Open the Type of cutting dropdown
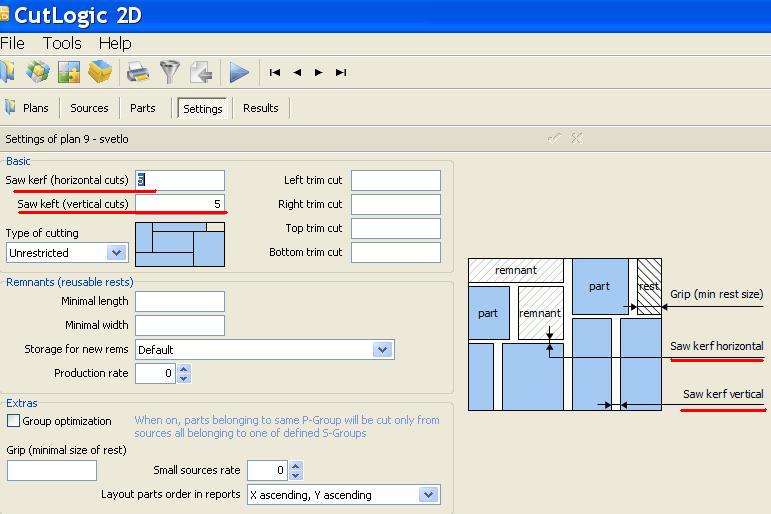The image size is (771, 514). tap(117, 253)
